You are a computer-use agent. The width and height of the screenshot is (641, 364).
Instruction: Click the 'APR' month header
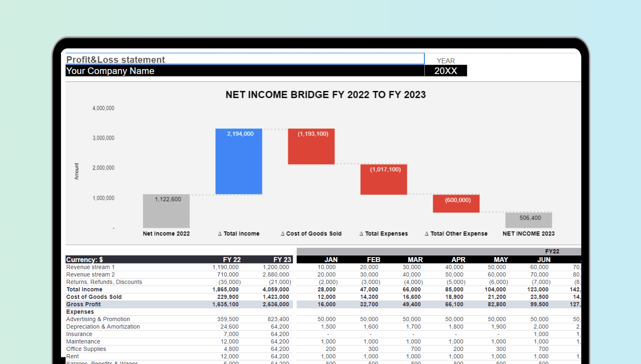(458, 260)
